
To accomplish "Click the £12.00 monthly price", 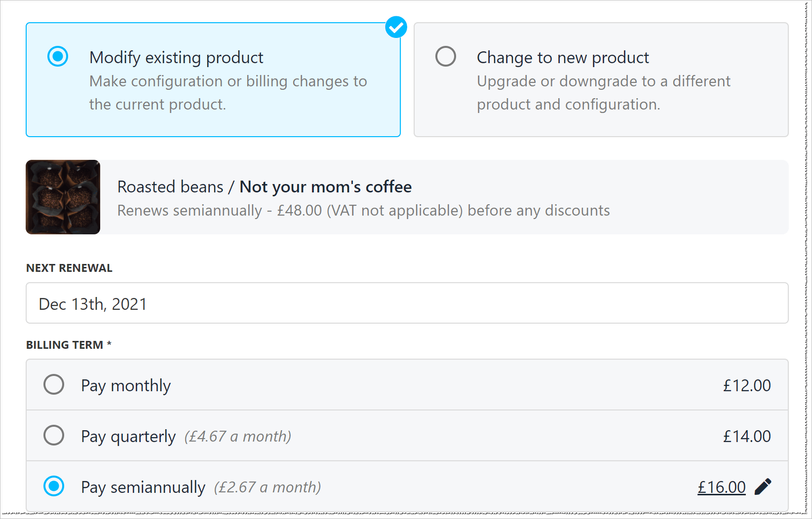I will (746, 385).
